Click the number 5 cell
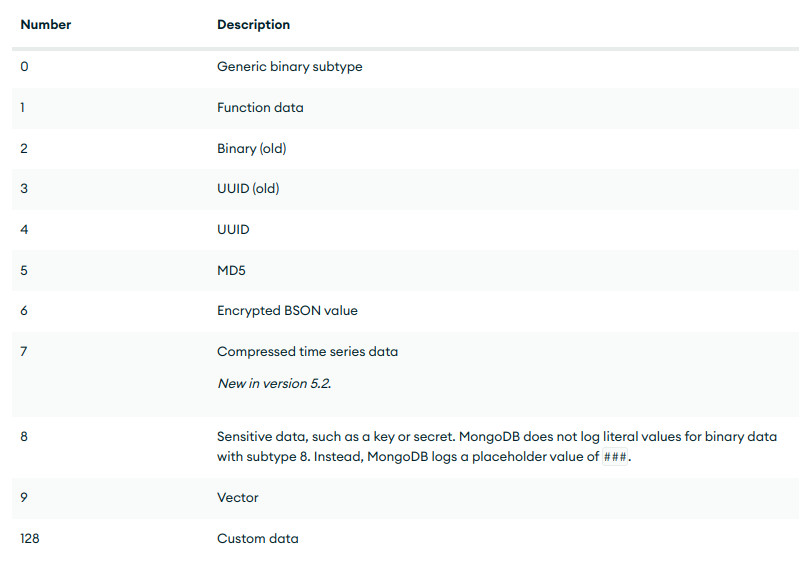Viewport: 811px width, 571px height. click(x=24, y=271)
